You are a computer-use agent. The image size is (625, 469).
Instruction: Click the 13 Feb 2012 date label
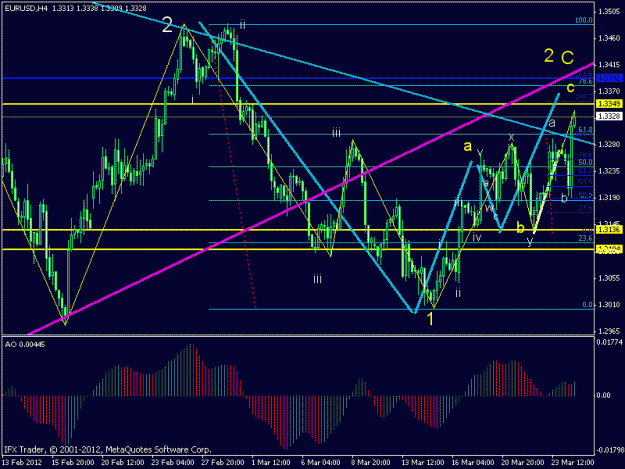pyautogui.click(x=21, y=463)
